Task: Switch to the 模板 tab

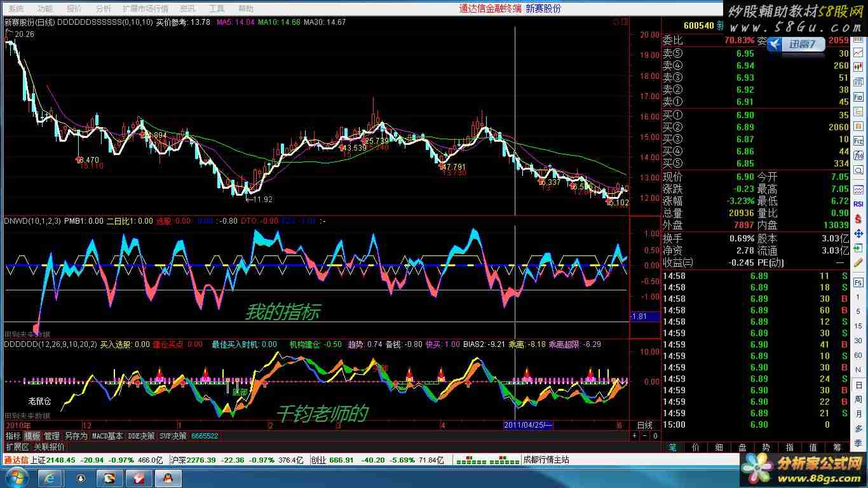Action: click(32, 436)
